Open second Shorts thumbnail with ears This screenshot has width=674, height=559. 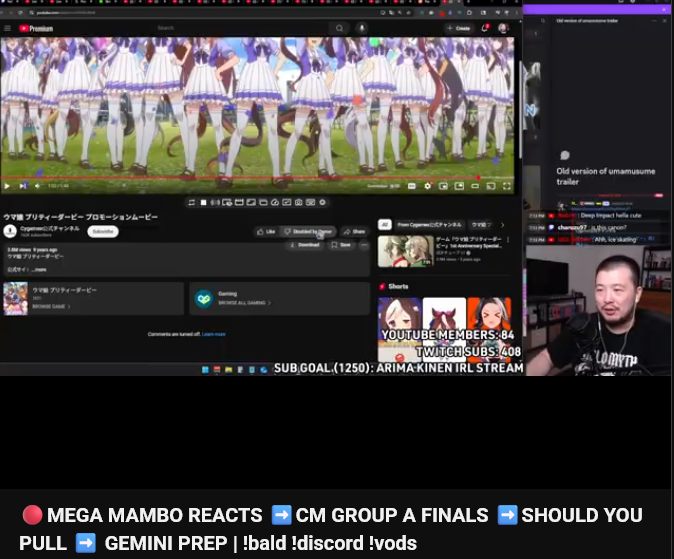[x=444, y=329]
